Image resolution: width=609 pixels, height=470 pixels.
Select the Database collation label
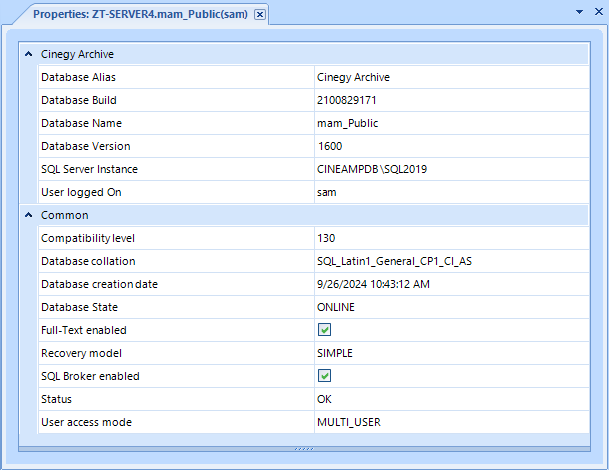click(x=88, y=261)
